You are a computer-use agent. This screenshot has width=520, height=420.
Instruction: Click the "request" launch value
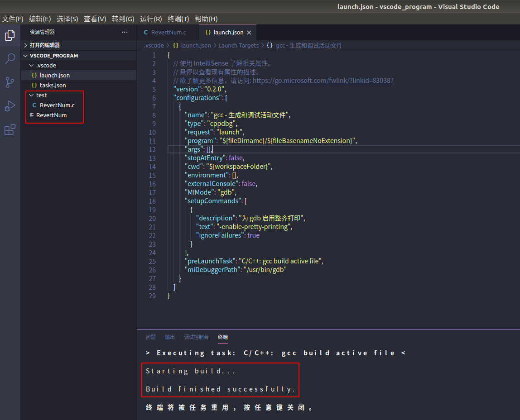pyautogui.click(x=230, y=132)
